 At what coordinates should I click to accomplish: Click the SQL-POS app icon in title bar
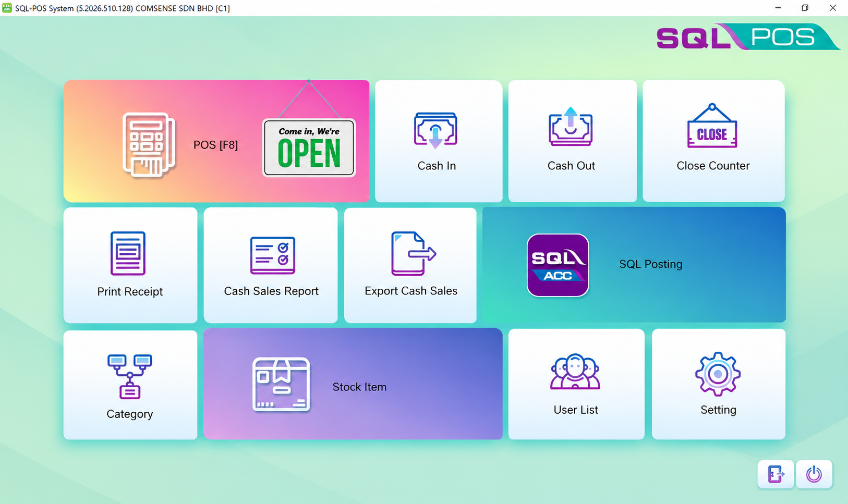tap(7, 8)
